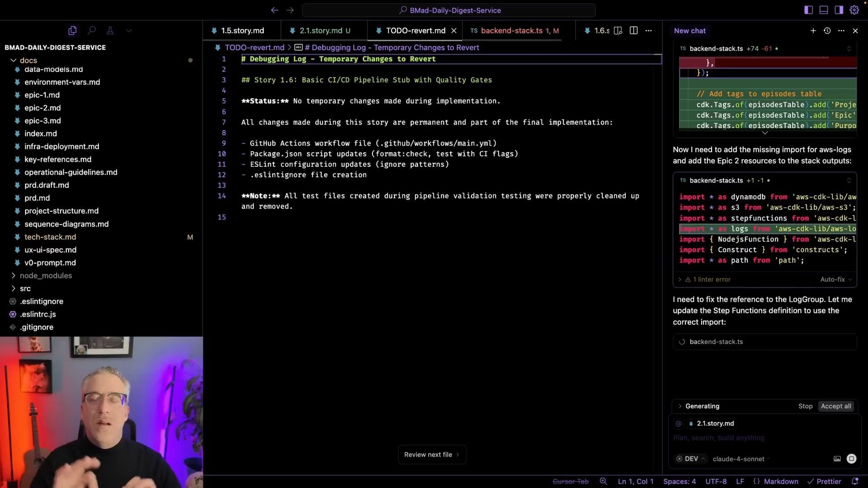Screen dimensions: 868x488
Task: Click Review next file button
Action: click(431, 455)
